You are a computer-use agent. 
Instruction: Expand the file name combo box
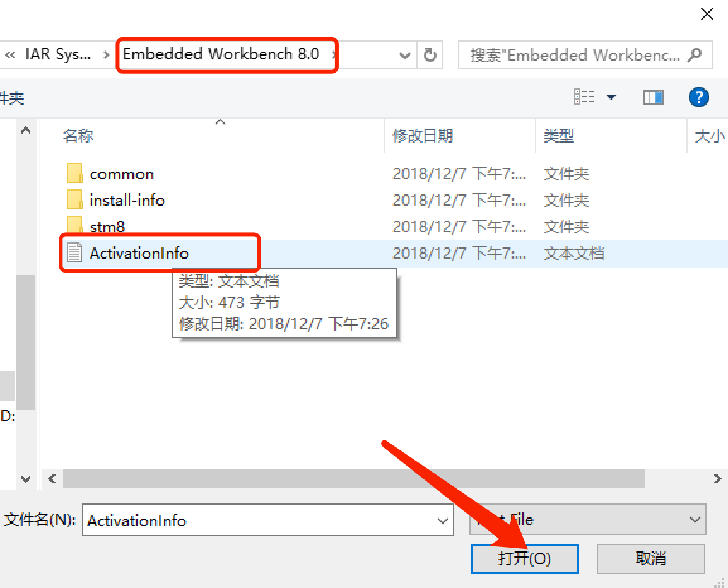click(442, 520)
